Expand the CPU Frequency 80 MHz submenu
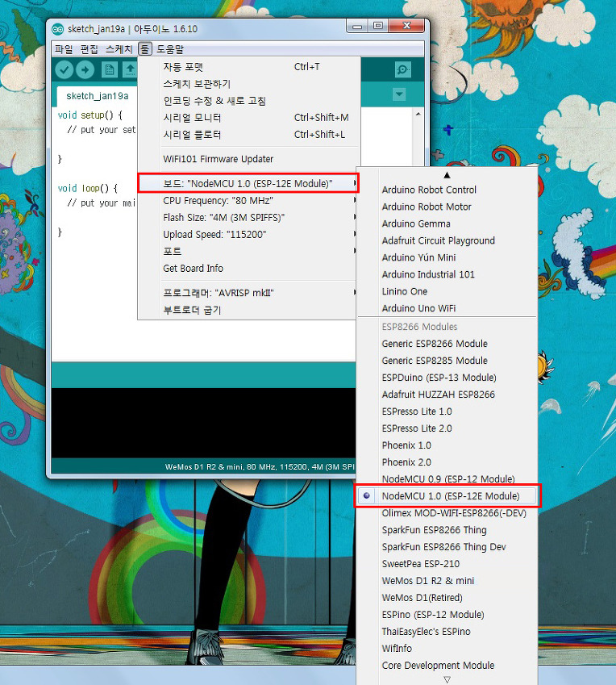616x685 pixels. [248, 201]
